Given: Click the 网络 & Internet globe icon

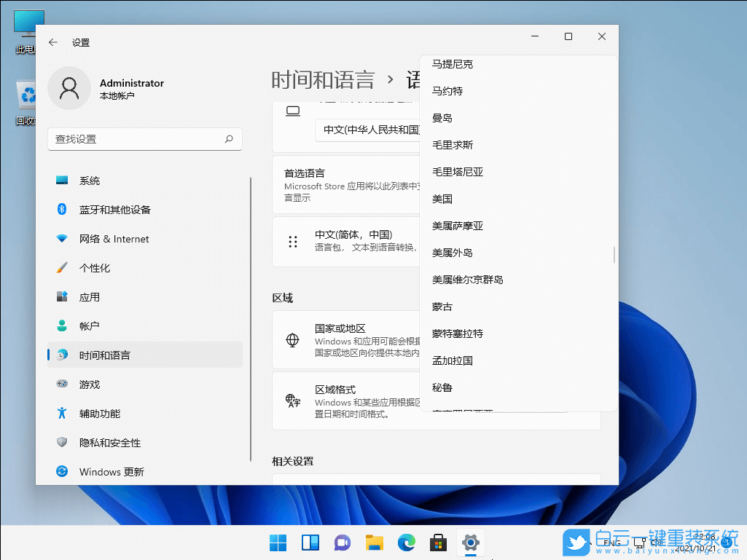Looking at the screenshot, I should 62,239.
